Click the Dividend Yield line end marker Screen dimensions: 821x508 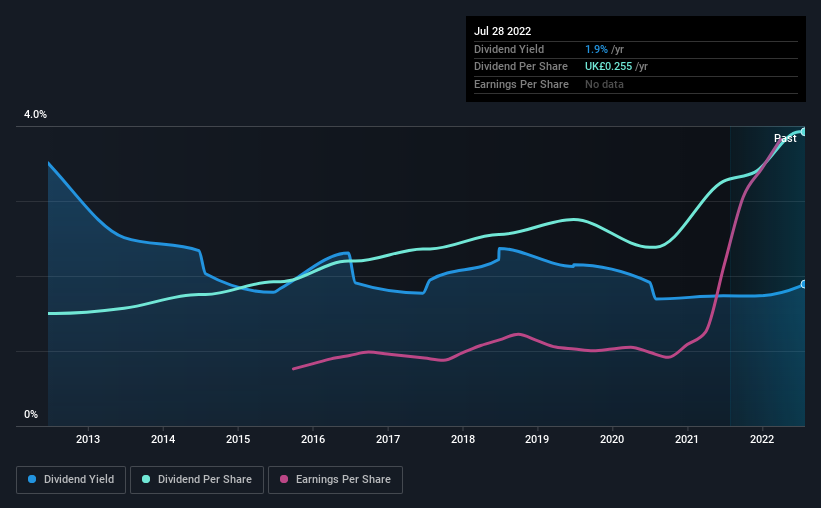pyautogui.click(x=803, y=285)
